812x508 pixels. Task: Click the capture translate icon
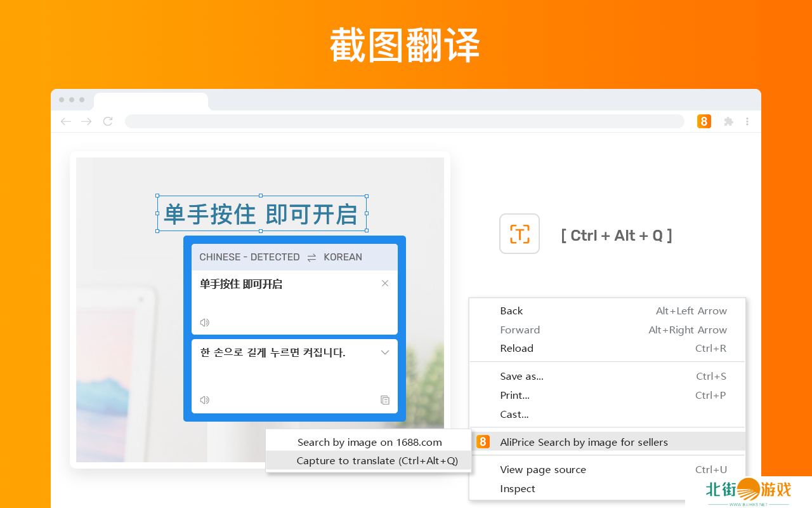tap(519, 234)
